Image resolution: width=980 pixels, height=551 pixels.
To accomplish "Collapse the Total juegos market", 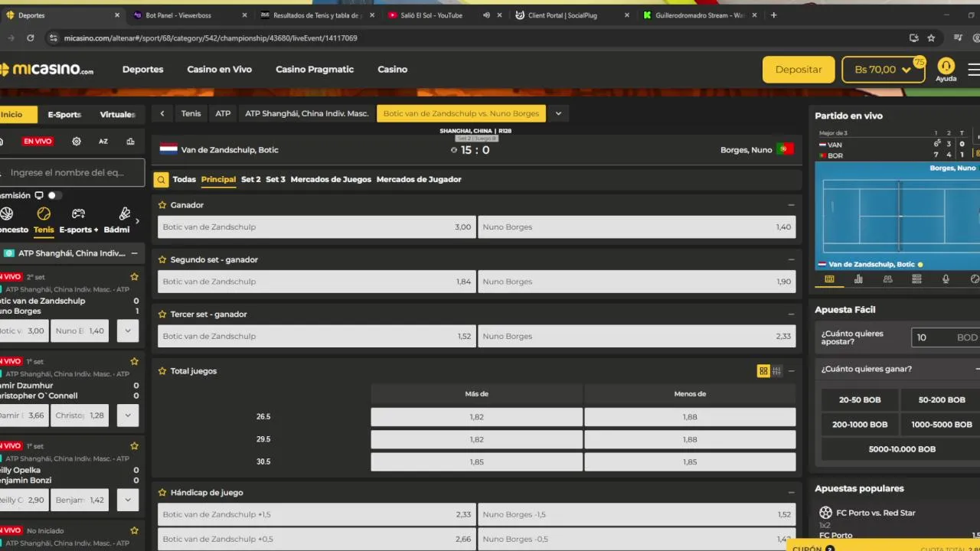I will point(791,371).
